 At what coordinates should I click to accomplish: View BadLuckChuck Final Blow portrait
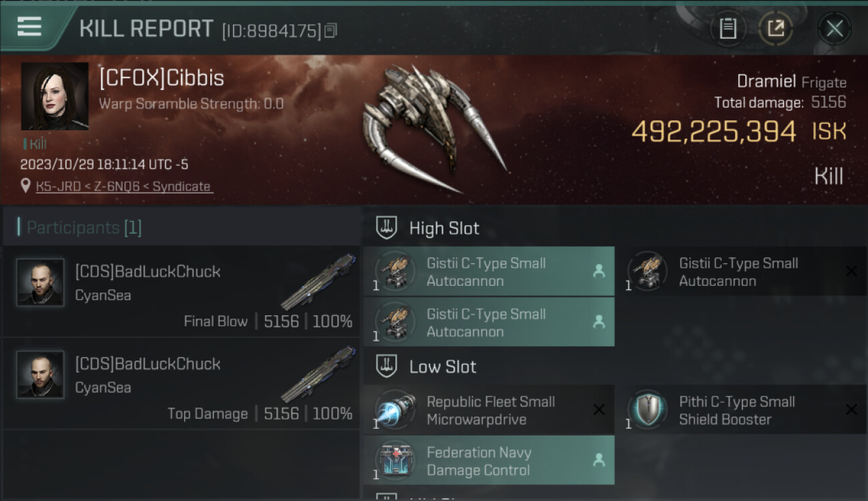point(40,283)
